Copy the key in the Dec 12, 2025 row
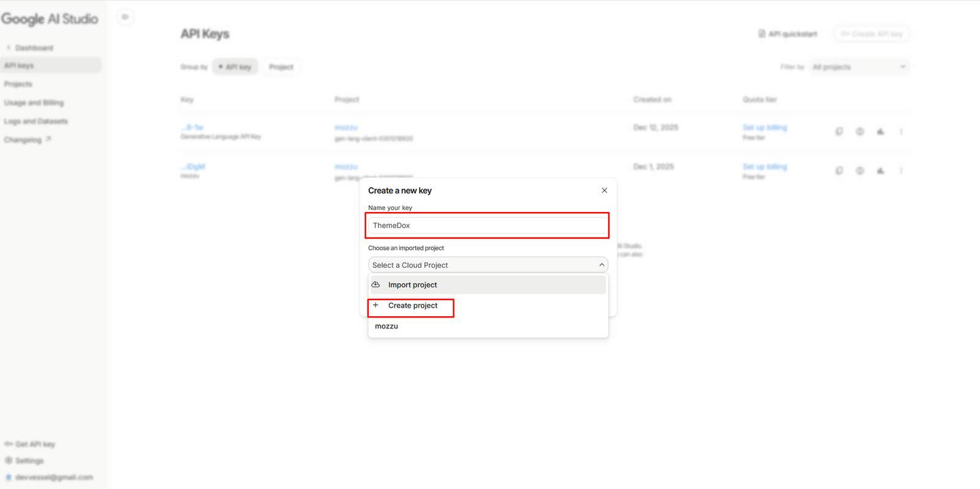The height and width of the screenshot is (489, 980). pyautogui.click(x=839, y=131)
